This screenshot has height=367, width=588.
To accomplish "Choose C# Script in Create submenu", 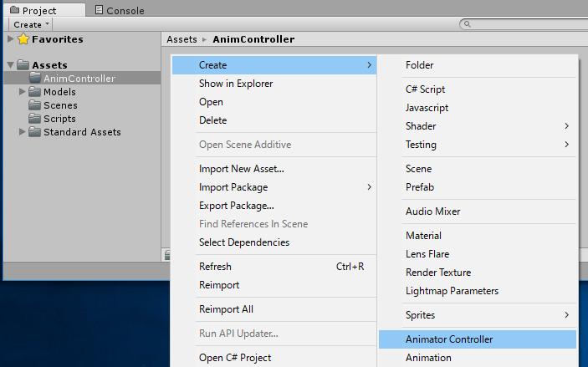I will (x=425, y=89).
